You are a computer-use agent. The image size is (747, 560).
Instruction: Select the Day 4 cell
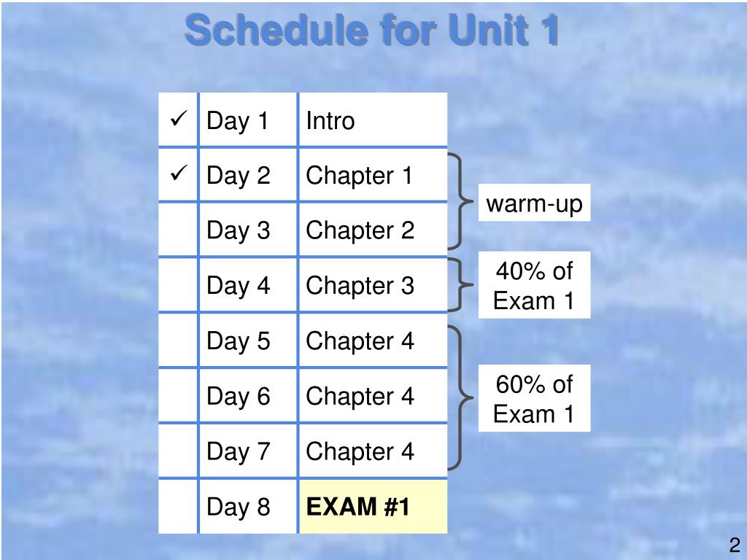pos(248,285)
